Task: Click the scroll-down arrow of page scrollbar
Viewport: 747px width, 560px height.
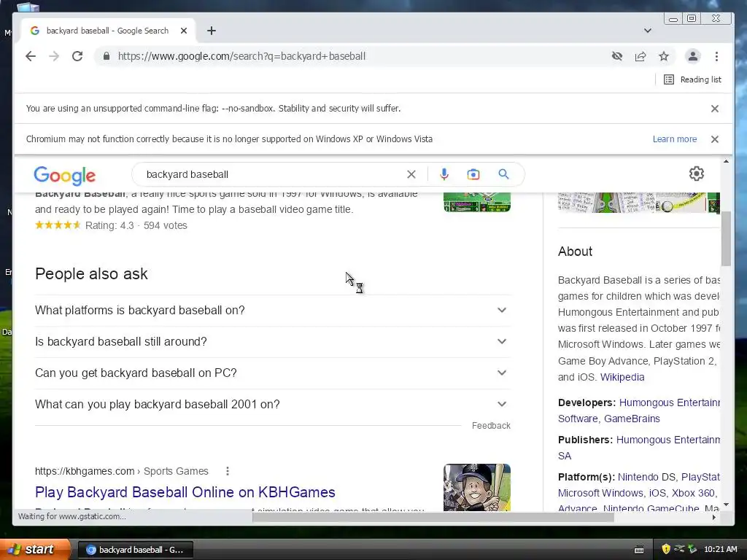Action: coord(726,505)
